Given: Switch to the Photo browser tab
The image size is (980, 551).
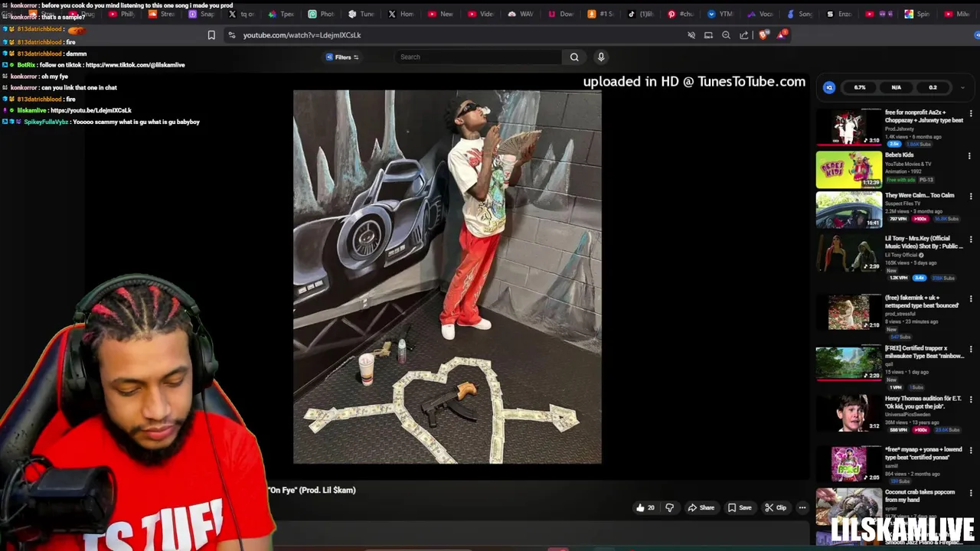Looking at the screenshot, I should click(x=322, y=14).
